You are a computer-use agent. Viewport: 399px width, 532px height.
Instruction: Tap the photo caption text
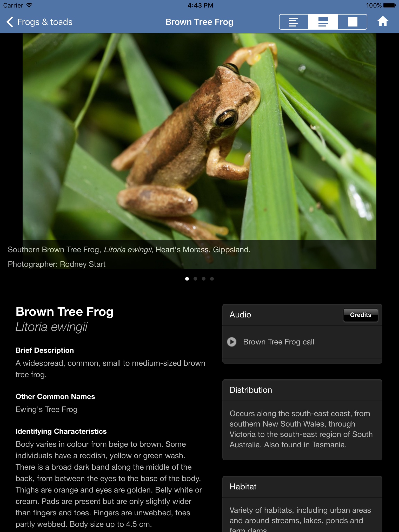pyautogui.click(x=129, y=250)
